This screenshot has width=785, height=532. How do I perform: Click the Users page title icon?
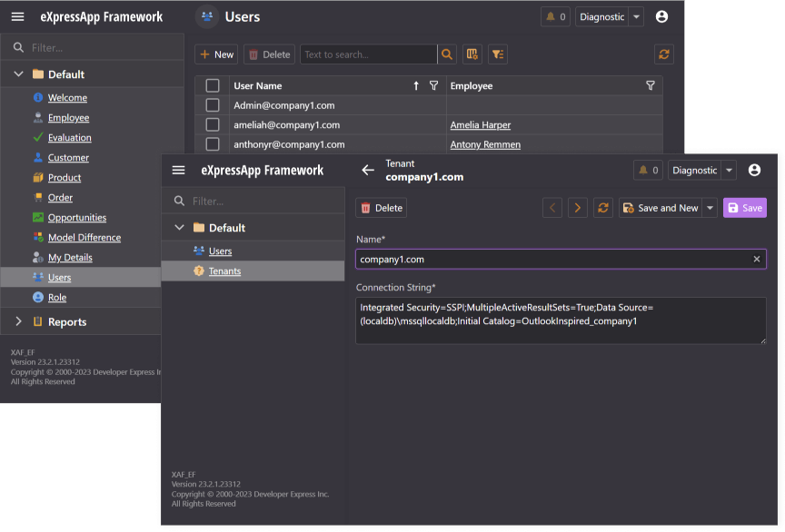click(x=207, y=16)
